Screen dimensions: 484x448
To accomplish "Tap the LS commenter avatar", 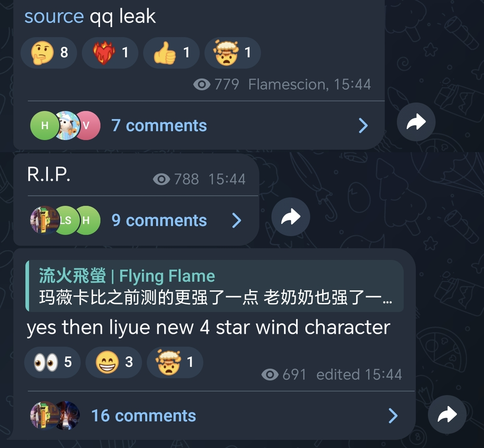I will coord(66,220).
